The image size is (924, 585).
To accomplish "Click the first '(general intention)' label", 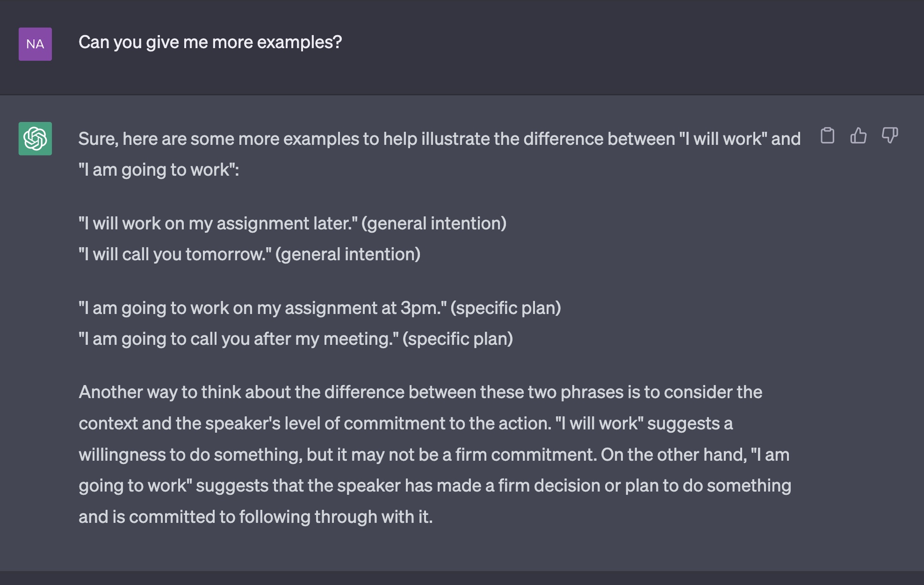I will (434, 223).
